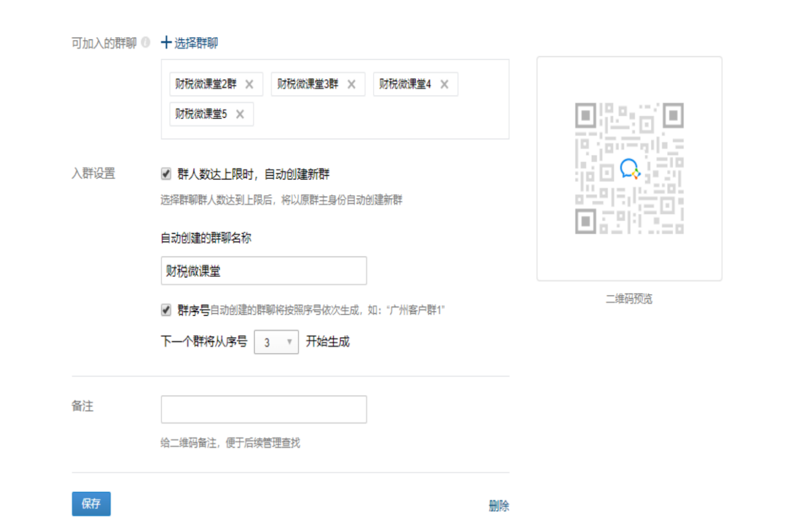The height and width of the screenshot is (532, 789).
Task: Remove 财税微课堂2群 using its X icon
Action: [x=249, y=84]
